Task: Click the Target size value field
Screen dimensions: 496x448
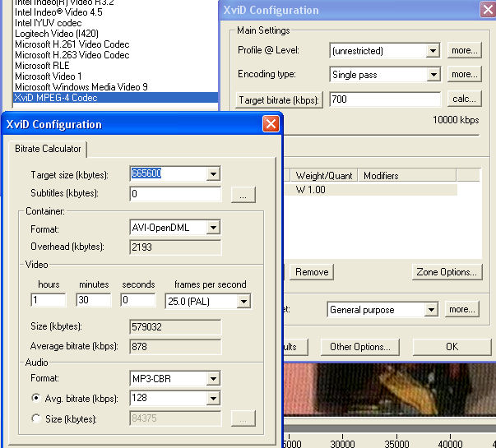Action: pos(169,174)
